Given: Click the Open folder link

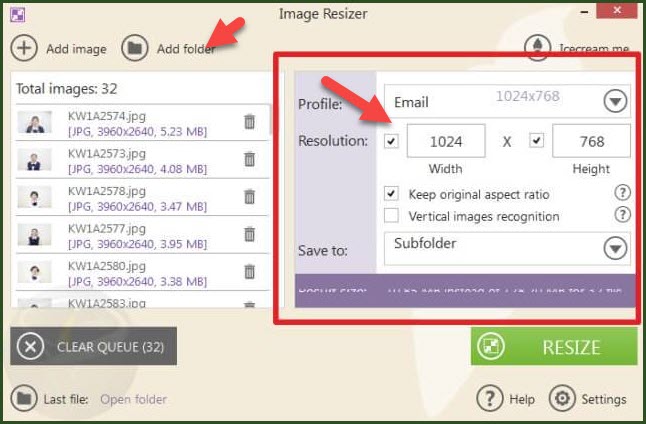Looking at the screenshot, I should pos(132,399).
